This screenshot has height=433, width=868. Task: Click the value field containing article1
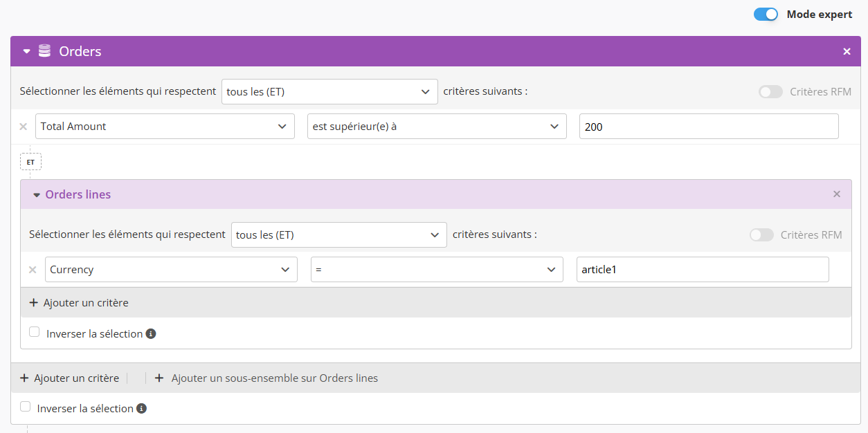click(703, 270)
